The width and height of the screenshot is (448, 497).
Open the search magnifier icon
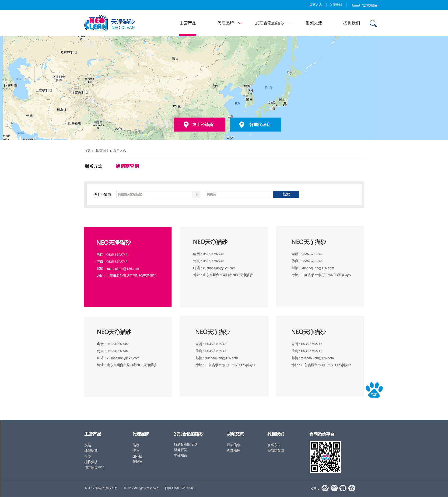[373, 23]
